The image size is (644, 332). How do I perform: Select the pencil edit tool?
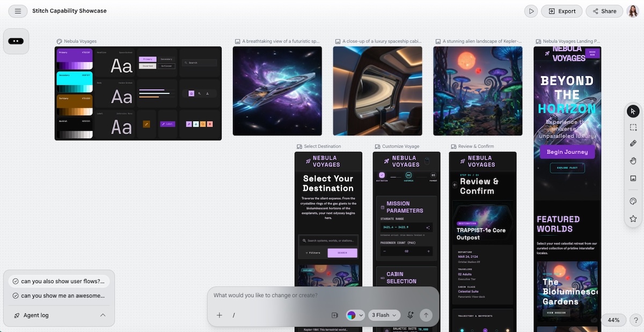point(633,143)
